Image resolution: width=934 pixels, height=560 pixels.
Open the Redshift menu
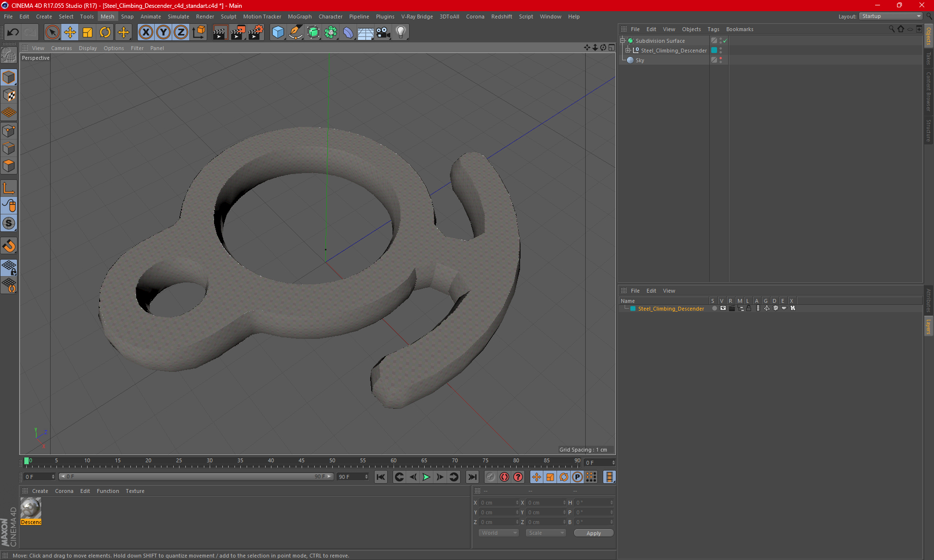[502, 17]
